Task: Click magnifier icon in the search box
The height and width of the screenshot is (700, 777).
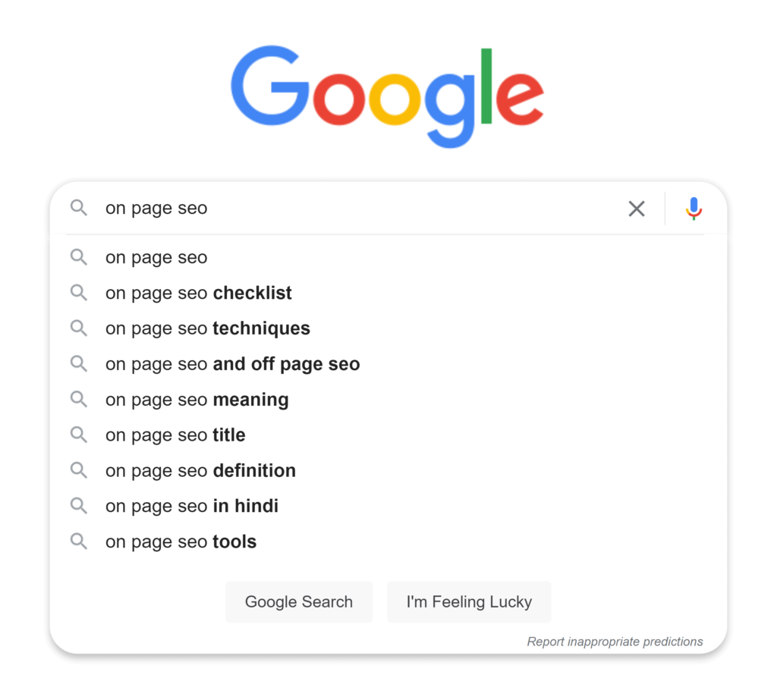Action: click(79, 208)
